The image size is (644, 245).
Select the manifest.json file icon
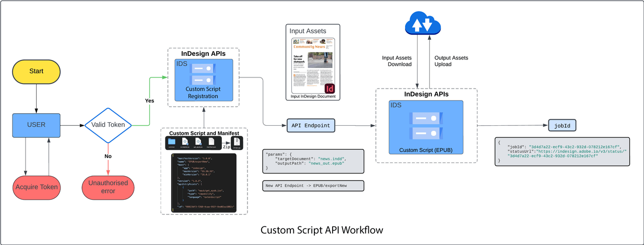(x=211, y=142)
